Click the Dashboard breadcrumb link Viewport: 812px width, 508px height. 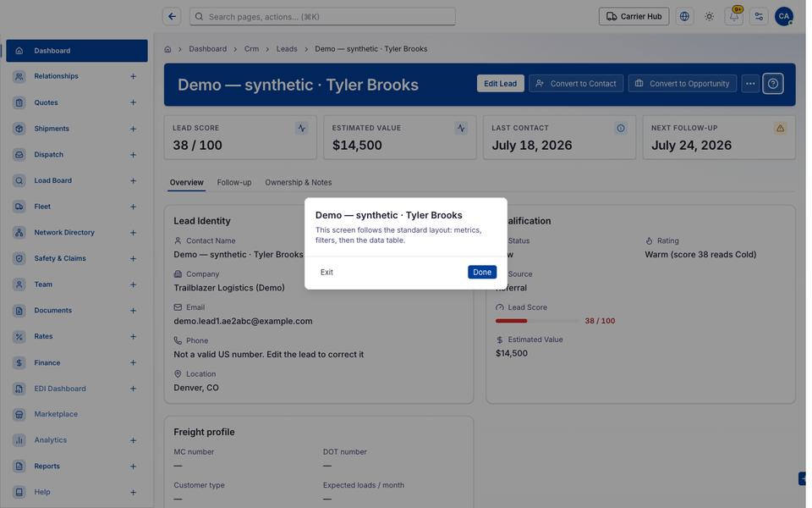click(x=208, y=49)
